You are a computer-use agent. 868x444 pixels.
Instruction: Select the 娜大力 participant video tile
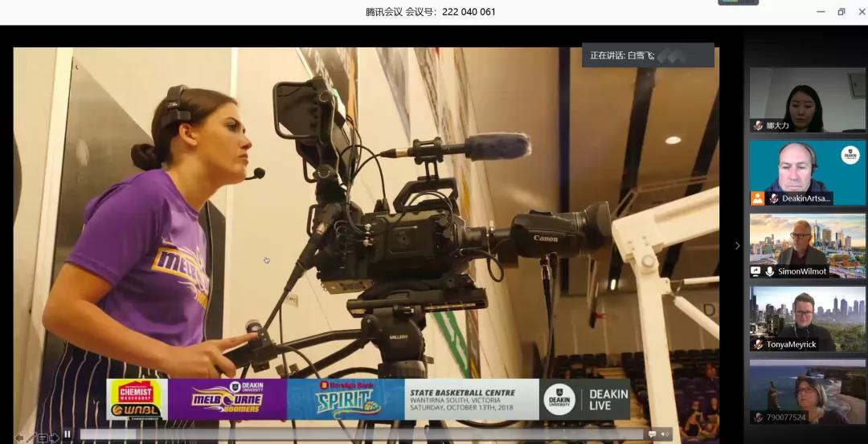[808, 100]
